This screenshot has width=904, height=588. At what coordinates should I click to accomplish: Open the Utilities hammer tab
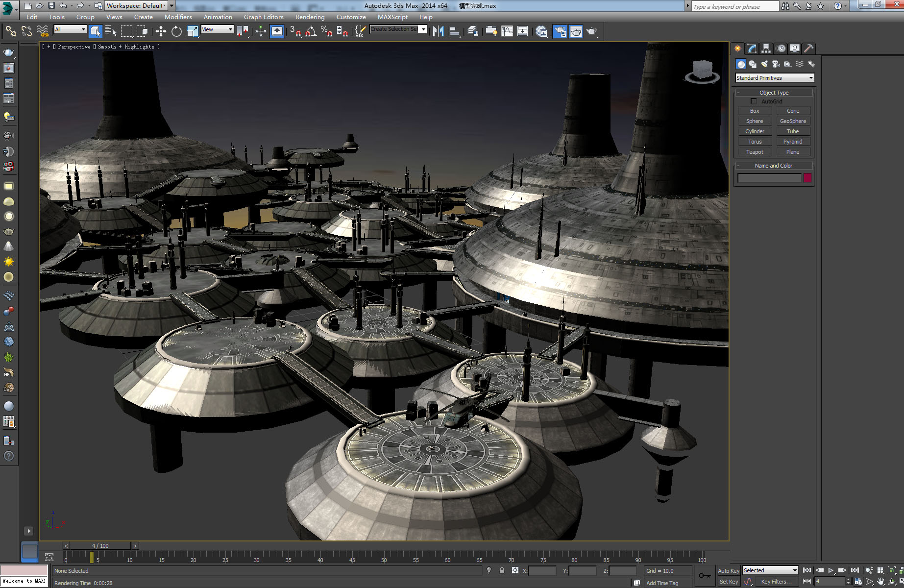(x=809, y=48)
